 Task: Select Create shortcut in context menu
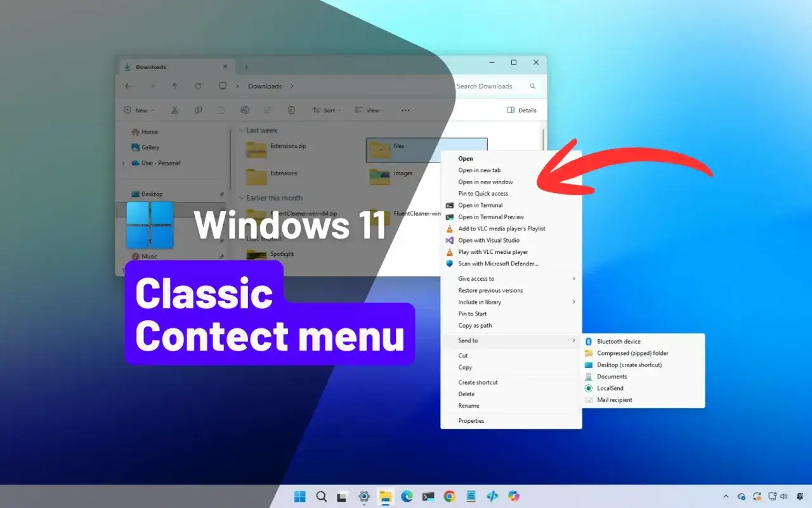(x=511, y=382)
